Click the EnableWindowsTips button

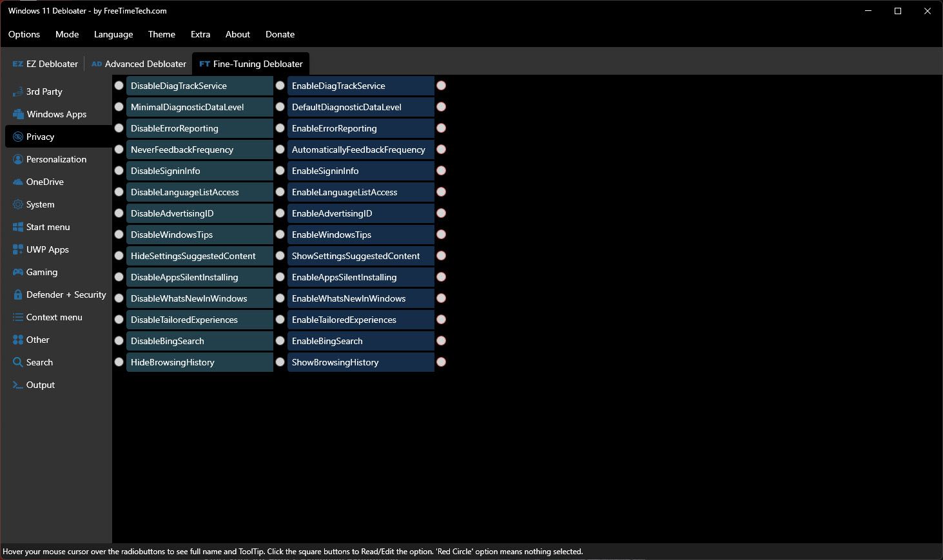pyautogui.click(x=361, y=235)
